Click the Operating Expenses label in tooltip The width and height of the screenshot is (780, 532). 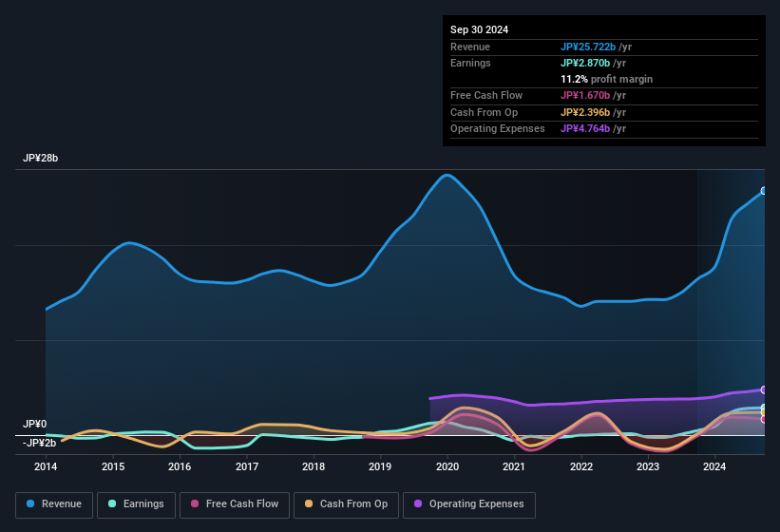pos(498,128)
